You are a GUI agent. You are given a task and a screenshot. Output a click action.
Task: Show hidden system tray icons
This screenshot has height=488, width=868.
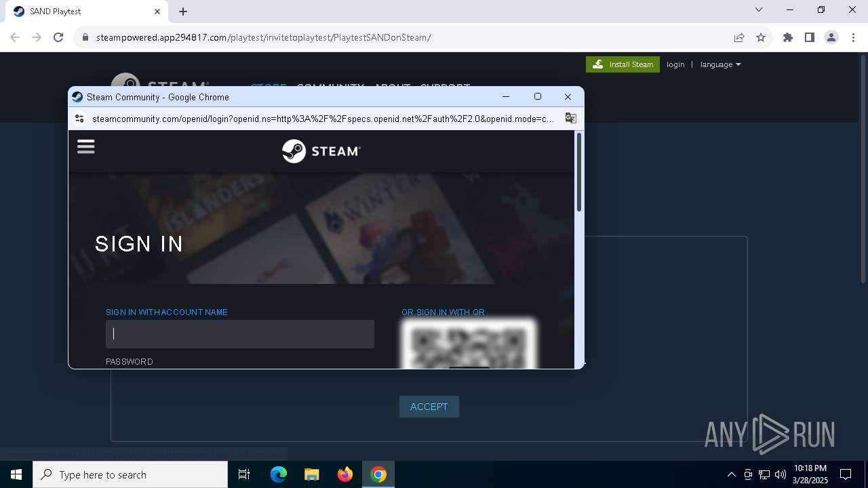(x=731, y=474)
